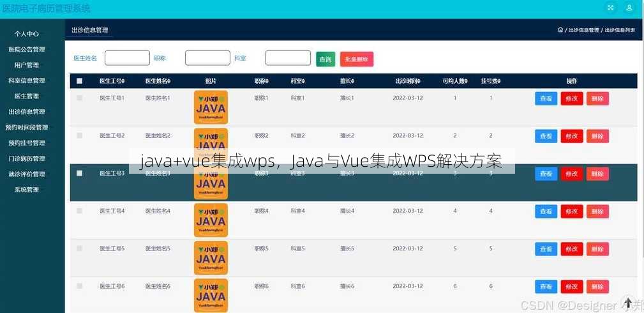The width and height of the screenshot is (644, 313).
Task: Toggle the select-all checkbox in table header
Action: 79,81
